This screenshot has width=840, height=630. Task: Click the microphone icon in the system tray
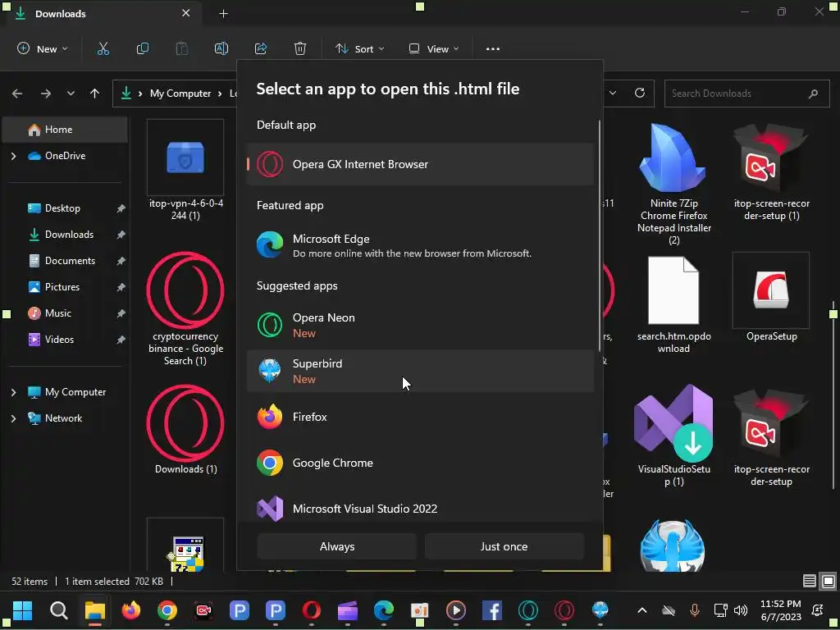(694, 610)
